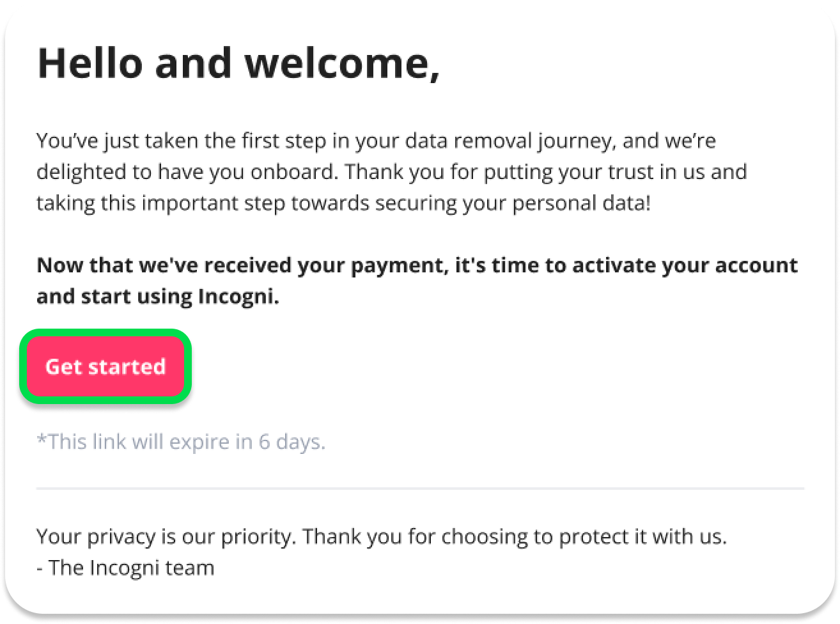The image size is (840, 624).
Task: Click the word 'Hello' in the heading
Action: [90, 63]
